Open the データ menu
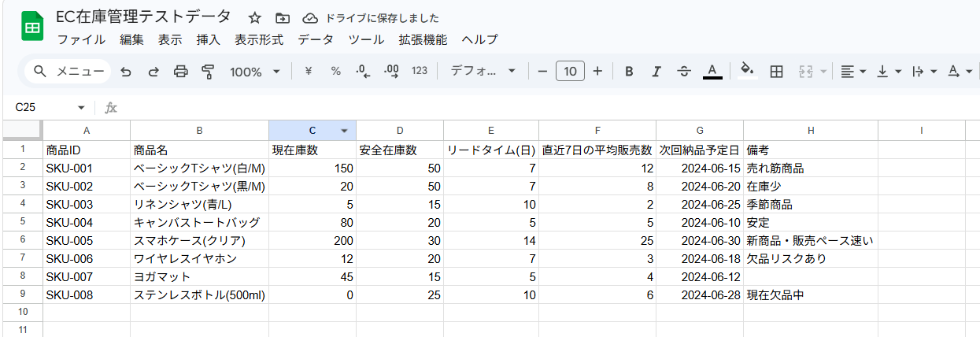Image resolution: width=980 pixels, height=337 pixels. click(x=316, y=39)
